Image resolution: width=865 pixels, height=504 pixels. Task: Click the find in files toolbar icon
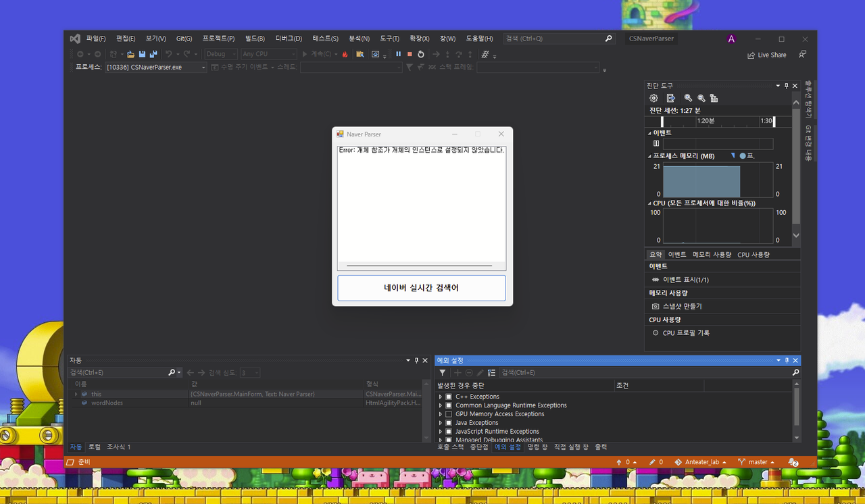point(360,54)
